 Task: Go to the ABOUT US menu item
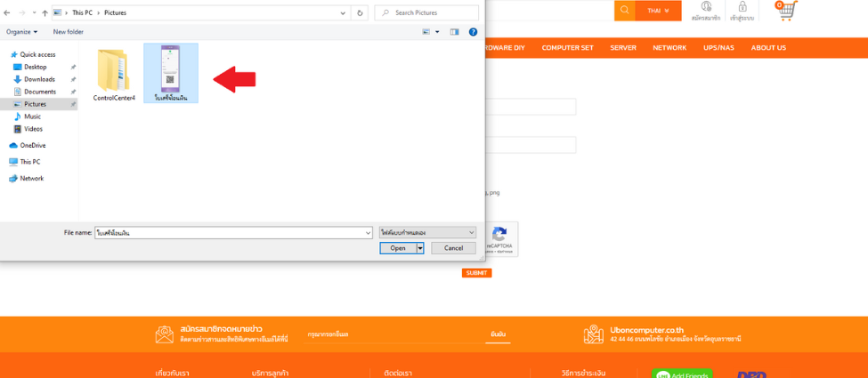click(768, 48)
